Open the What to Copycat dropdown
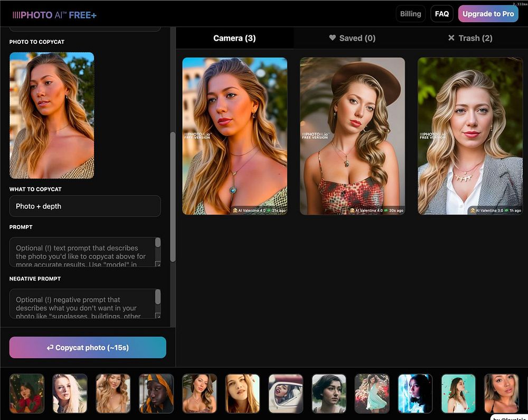The height and width of the screenshot is (420, 528). pos(85,206)
